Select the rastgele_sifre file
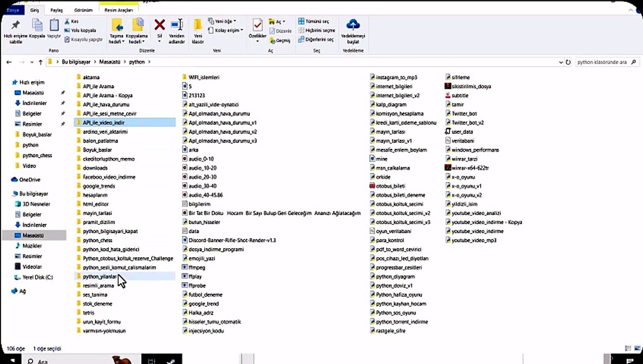The image size is (643, 364). point(387,331)
